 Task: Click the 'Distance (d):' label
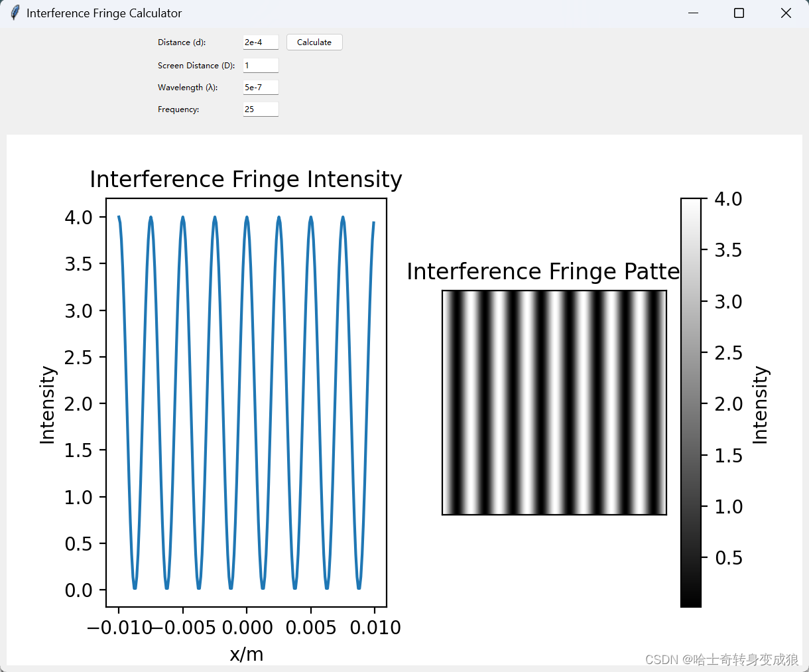pos(182,42)
